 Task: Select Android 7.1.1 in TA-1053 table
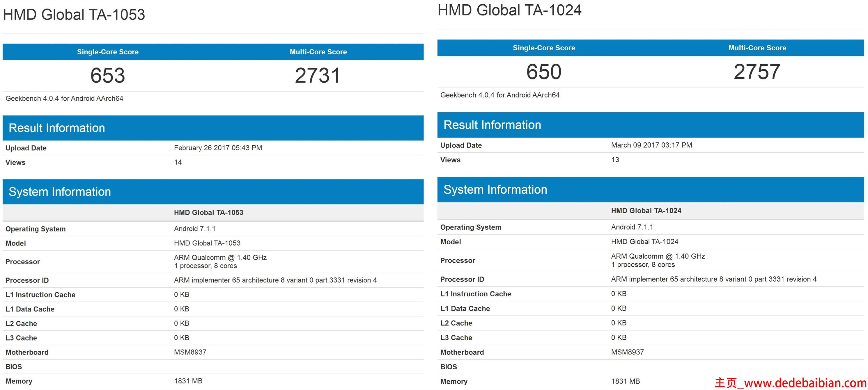point(195,229)
